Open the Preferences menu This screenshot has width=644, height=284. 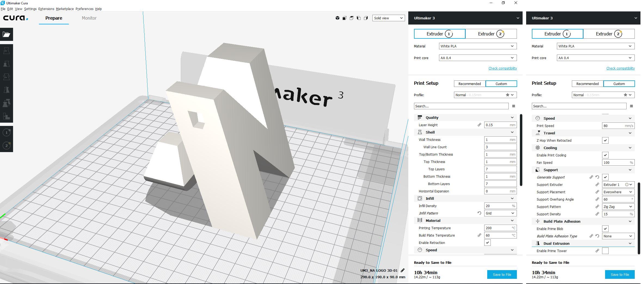point(84,9)
